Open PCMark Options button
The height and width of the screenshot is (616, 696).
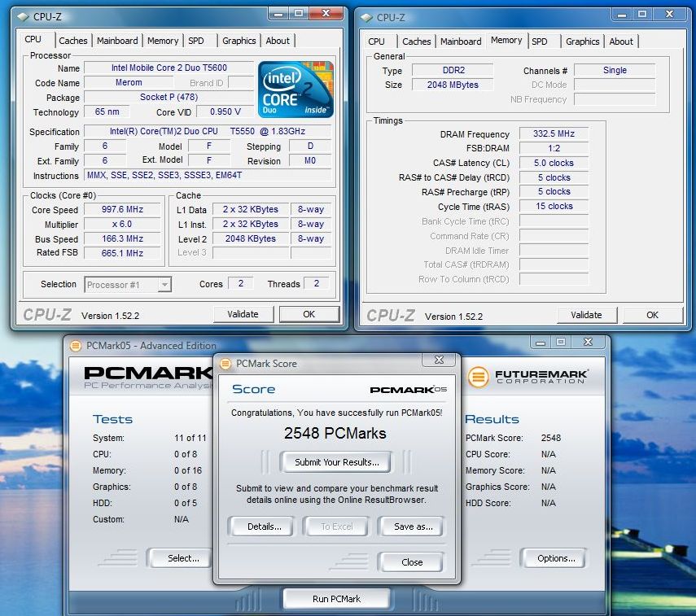556,558
